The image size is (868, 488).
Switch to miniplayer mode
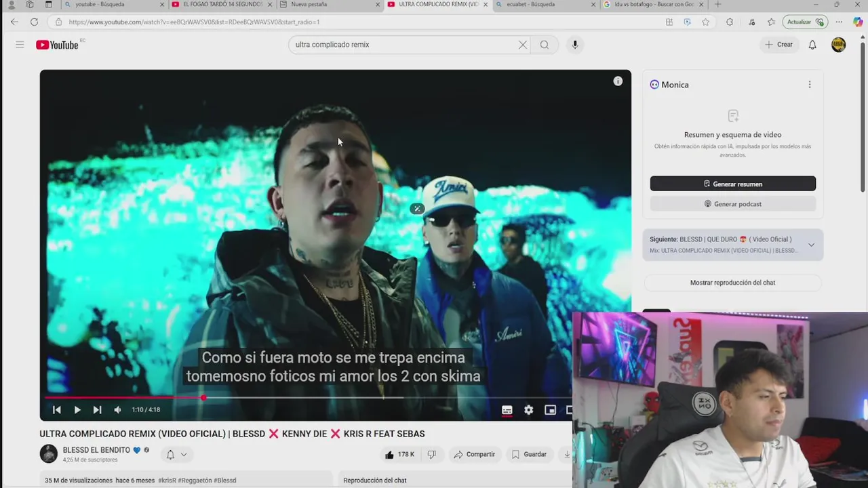[551, 410]
